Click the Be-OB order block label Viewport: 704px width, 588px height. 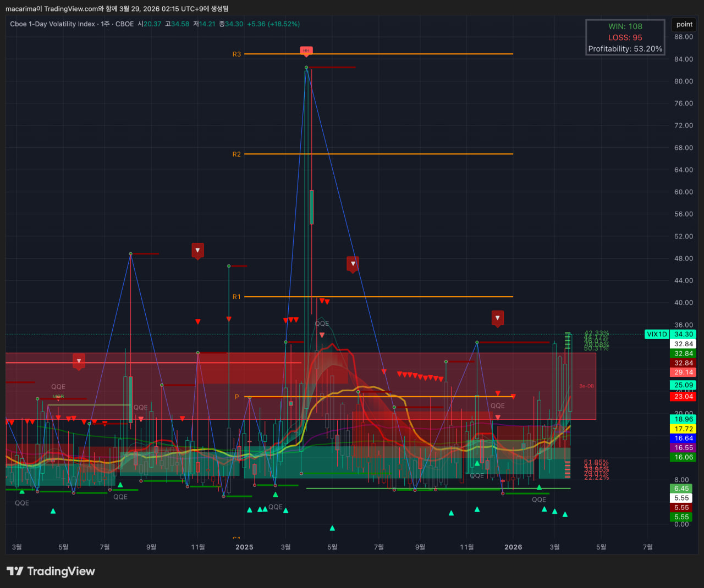coord(586,386)
